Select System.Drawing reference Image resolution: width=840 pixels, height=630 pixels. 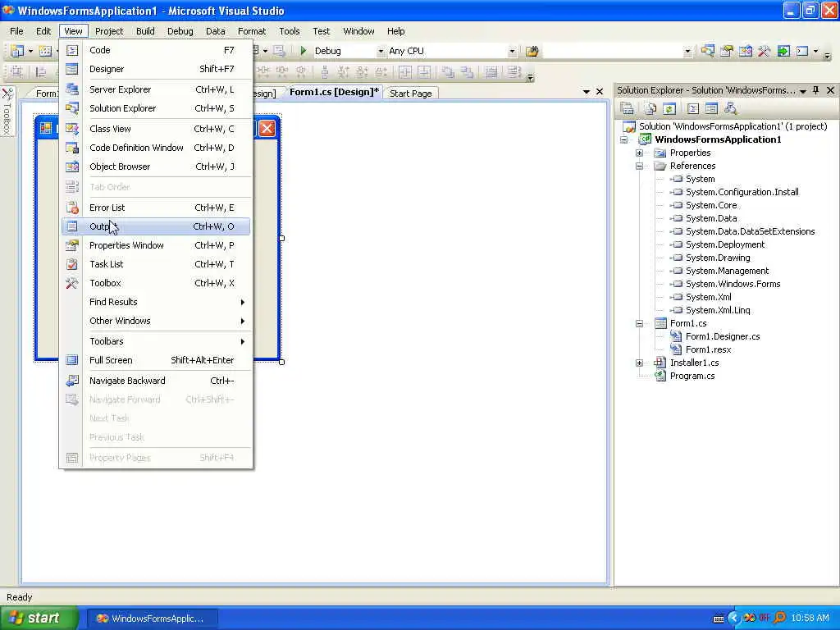click(x=717, y=258)
